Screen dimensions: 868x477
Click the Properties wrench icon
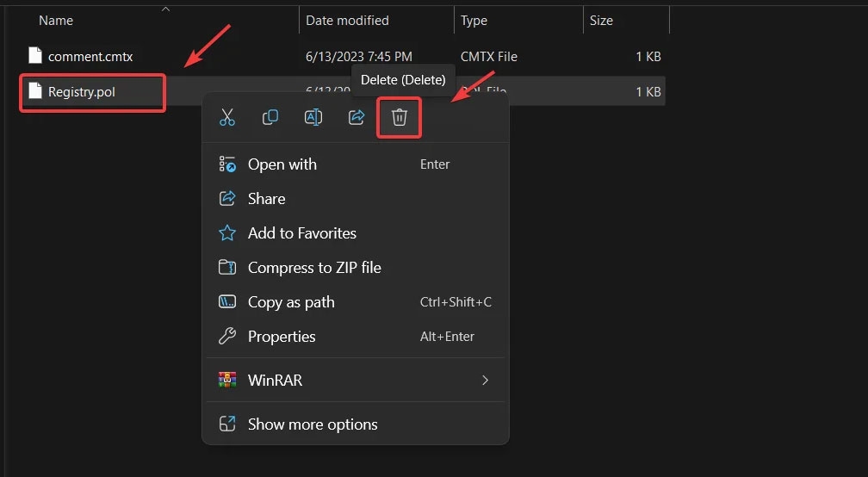(227, 336)
